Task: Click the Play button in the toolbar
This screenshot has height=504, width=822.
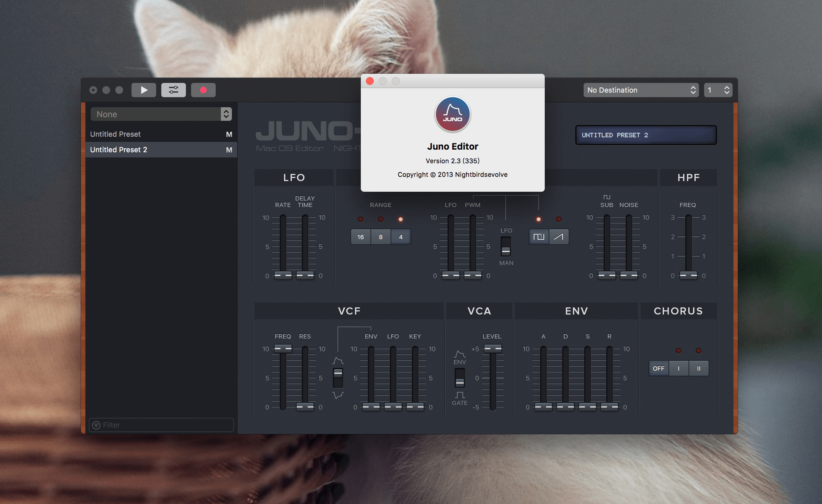Action: (x=143, y=90)
